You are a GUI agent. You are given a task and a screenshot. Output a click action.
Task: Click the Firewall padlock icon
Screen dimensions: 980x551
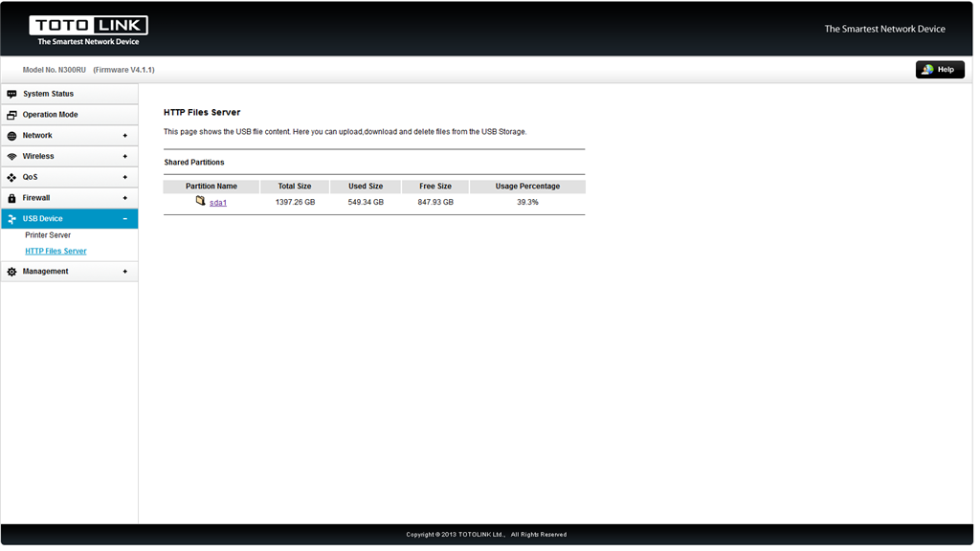tap(11, 199)
